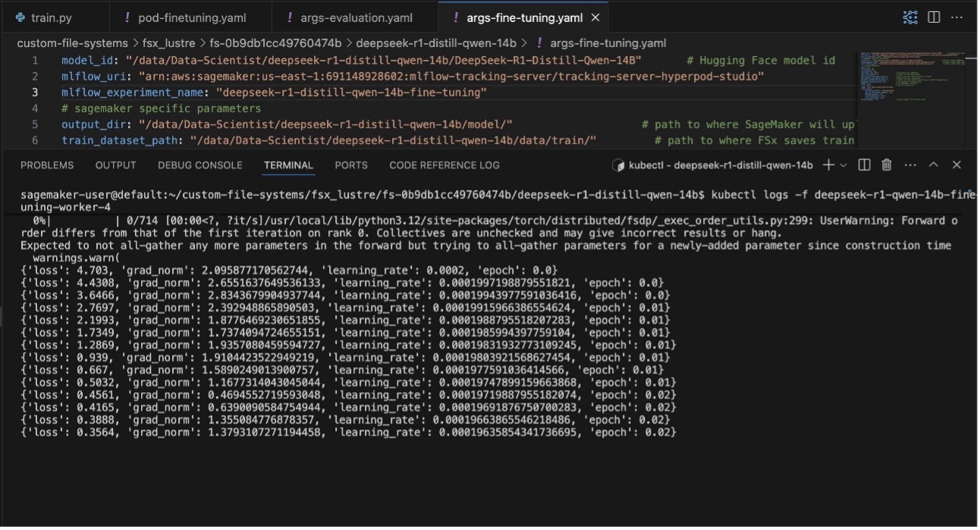This screenshot has height=530, width=980.
Task: Select line number 1 in the gutter
Action: tap(35, 61)
